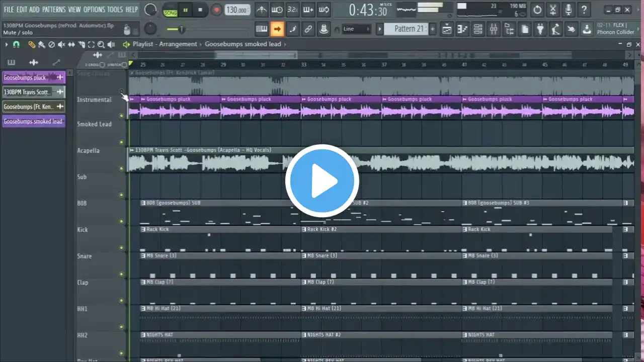Open the Line snap dropdown
This screenshot has width=644, height=362.
tap(356, 29)
